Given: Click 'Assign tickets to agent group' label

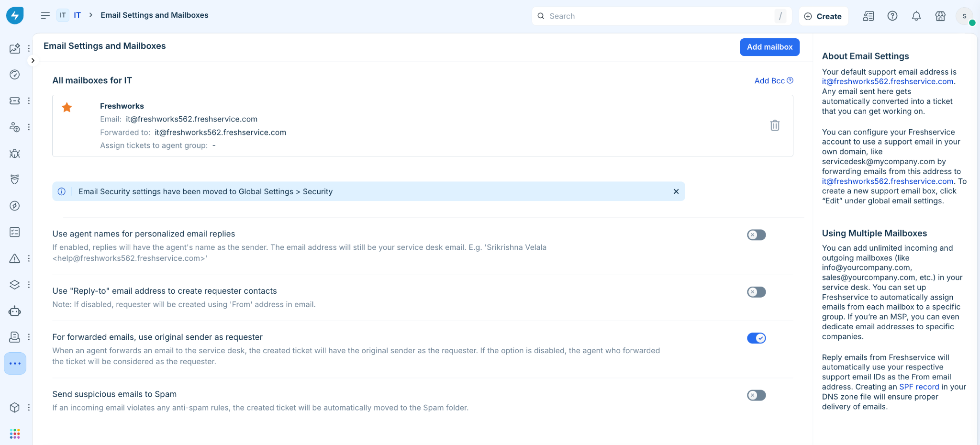Looking at the screenshot, I should pyautogui.click(x=154, y=145).
